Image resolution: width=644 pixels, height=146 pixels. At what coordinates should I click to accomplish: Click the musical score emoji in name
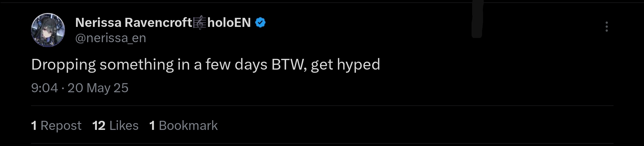(200, 23)
